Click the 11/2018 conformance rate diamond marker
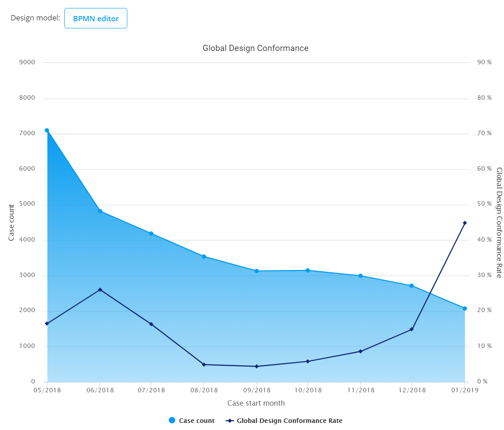The width and height of the screenshot is (504, 430). [x=360, y=352]
